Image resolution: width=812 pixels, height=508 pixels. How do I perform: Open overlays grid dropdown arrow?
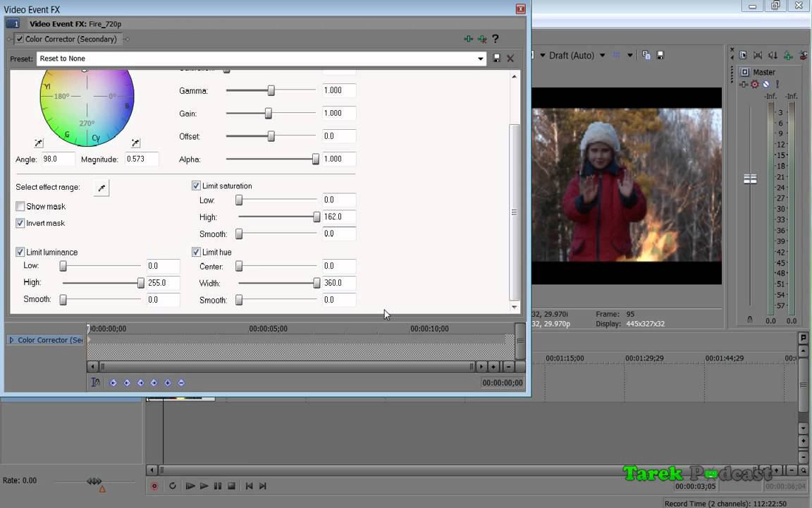629,56
